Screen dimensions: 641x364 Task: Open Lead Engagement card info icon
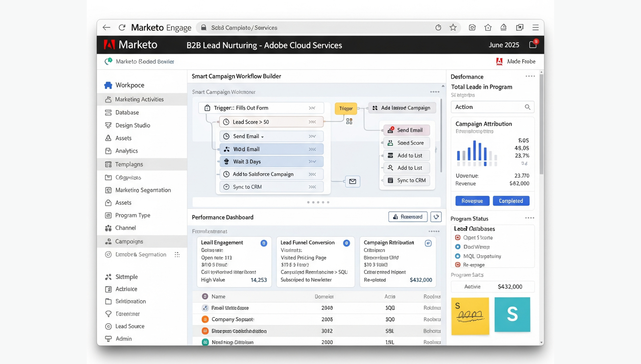pos(264,243)
